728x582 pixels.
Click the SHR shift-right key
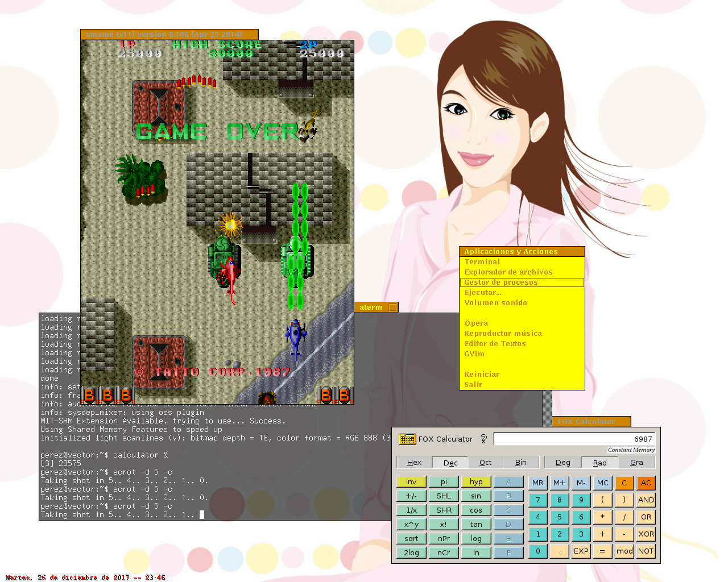pyautogui.click(x=444, y=510)
